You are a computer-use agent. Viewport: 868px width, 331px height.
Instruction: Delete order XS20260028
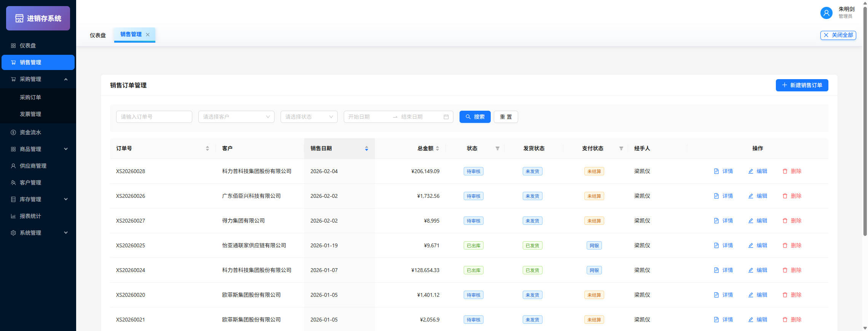coord(792,171)
